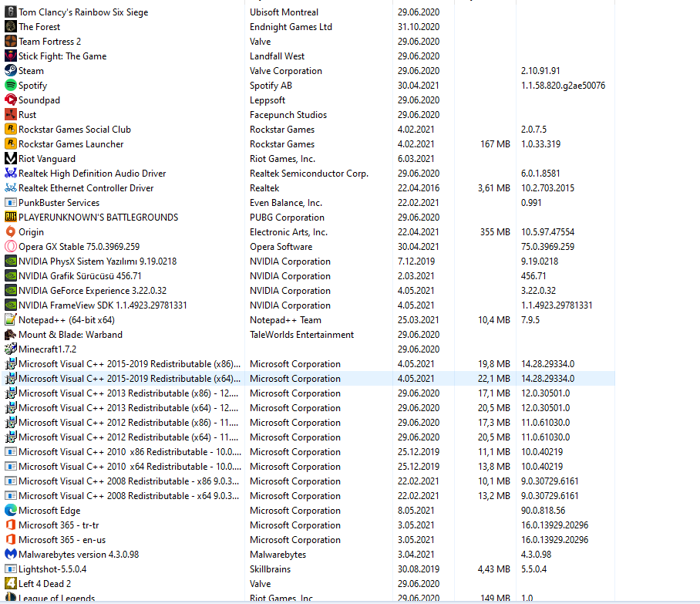
Task: Click the Skillbrains publisher cell
Action: click(270, 569)
